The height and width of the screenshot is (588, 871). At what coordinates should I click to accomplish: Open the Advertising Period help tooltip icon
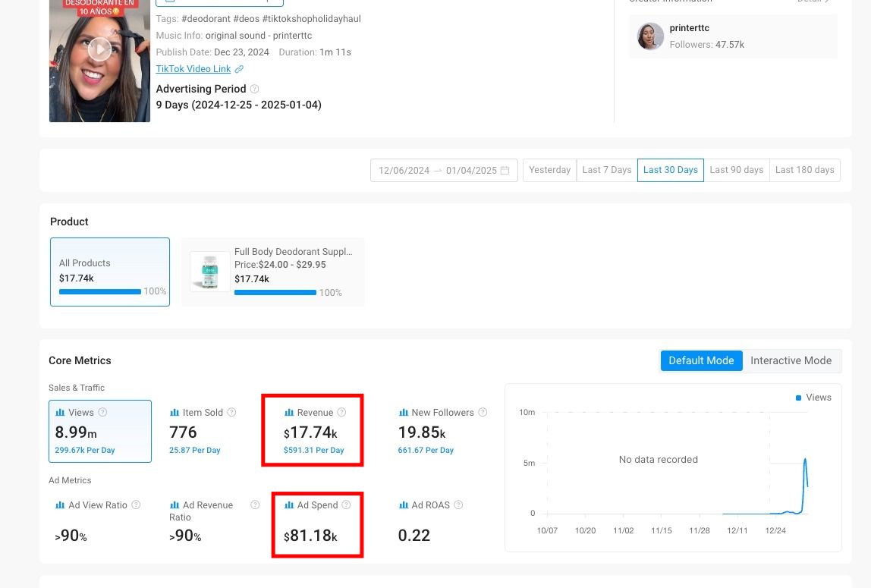click(x=254, y=89)
